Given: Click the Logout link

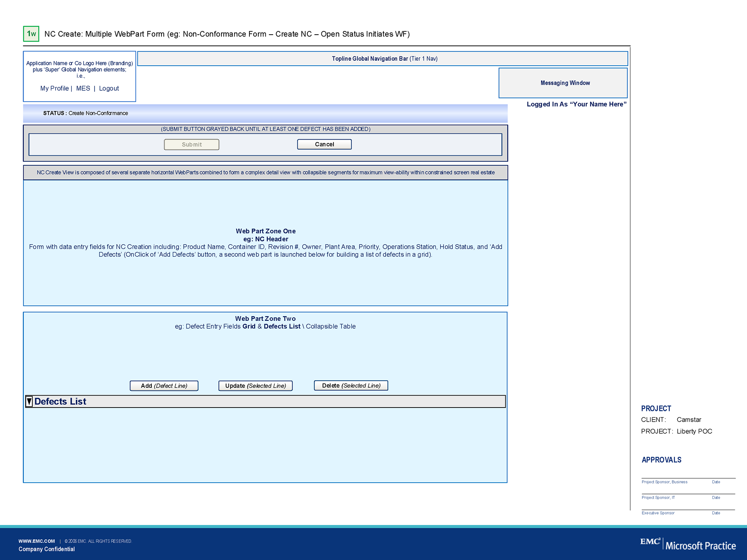Looking at the screenshot, I should click(109, 88).
